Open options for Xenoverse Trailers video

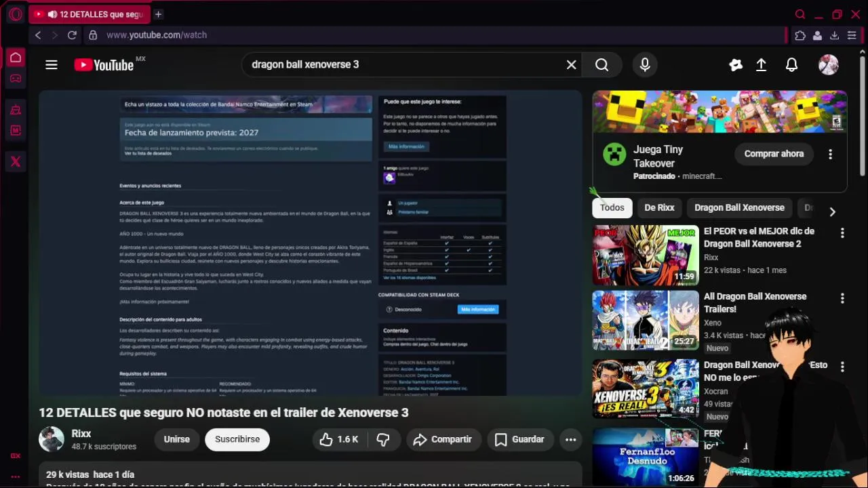(842, 298)
